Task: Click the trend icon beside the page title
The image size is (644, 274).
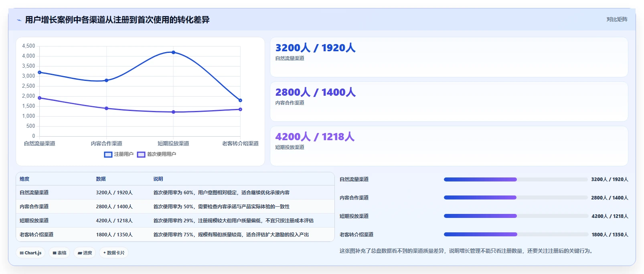Action: 19,20
